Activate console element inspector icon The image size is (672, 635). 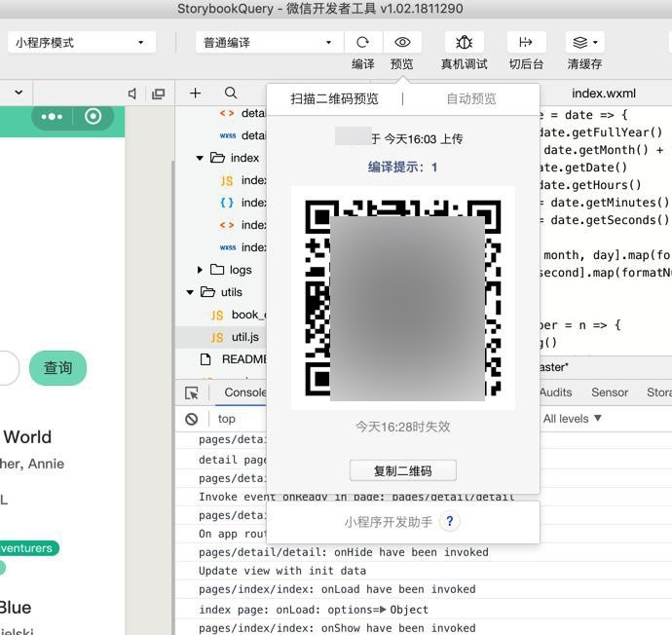[192, 392]
